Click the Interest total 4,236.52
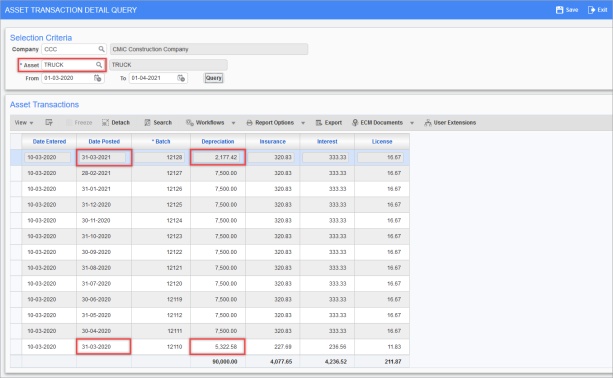 click(x=336, y=362)
